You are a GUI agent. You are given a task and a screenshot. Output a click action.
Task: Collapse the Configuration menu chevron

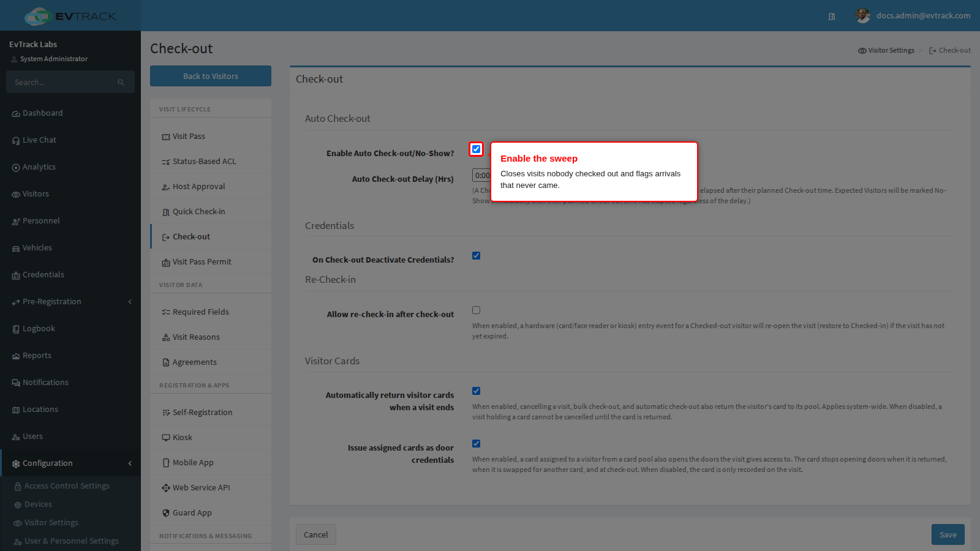(x=130, y=463)
